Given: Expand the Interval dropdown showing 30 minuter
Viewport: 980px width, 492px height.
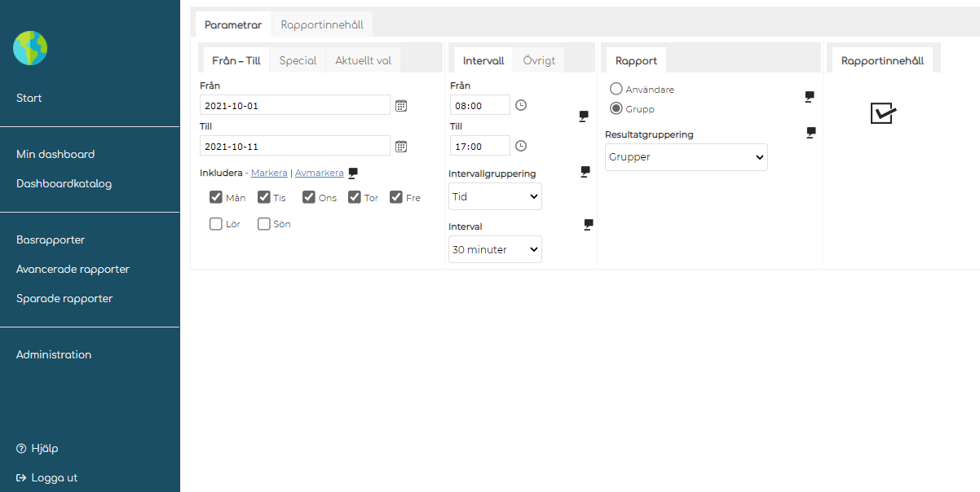Looking at the screenshot, I should tap(495, 249).
